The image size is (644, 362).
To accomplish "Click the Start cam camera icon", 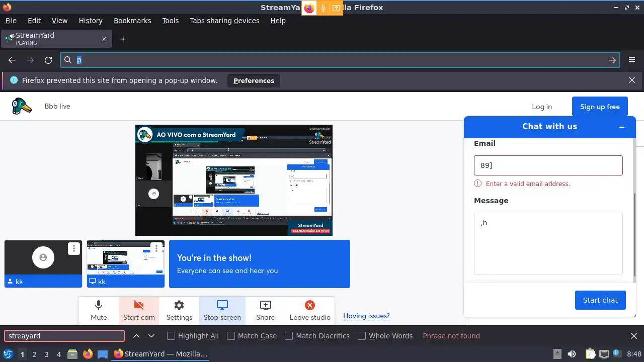I will 139,305.
